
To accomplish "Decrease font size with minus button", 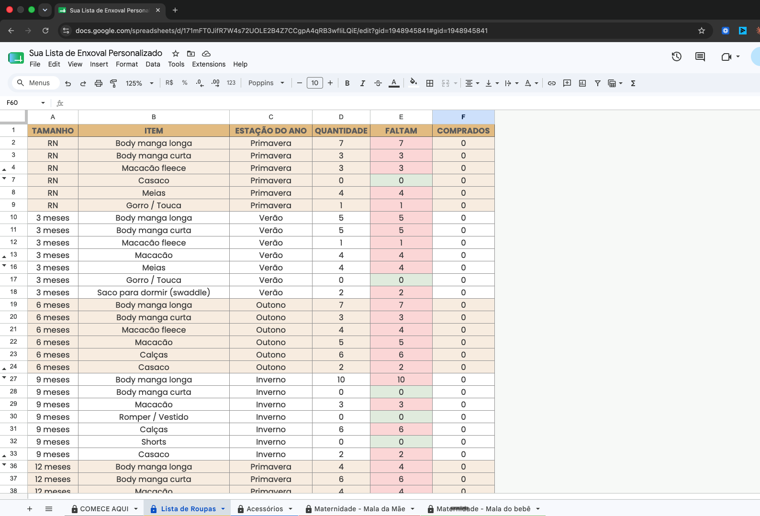I will point(300,83).
